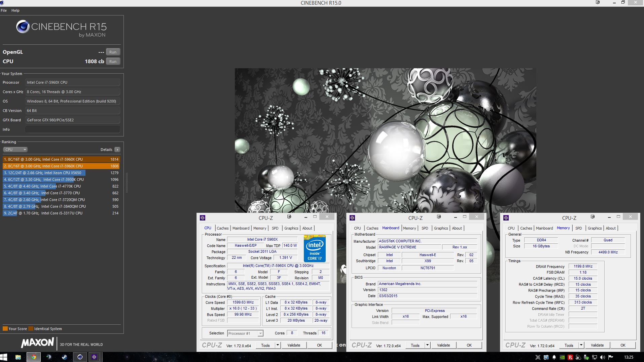This screenshot has height=362, width=644.
Task: Click the CPU-Z window icon in Memory window
Action: pos(506,218)
